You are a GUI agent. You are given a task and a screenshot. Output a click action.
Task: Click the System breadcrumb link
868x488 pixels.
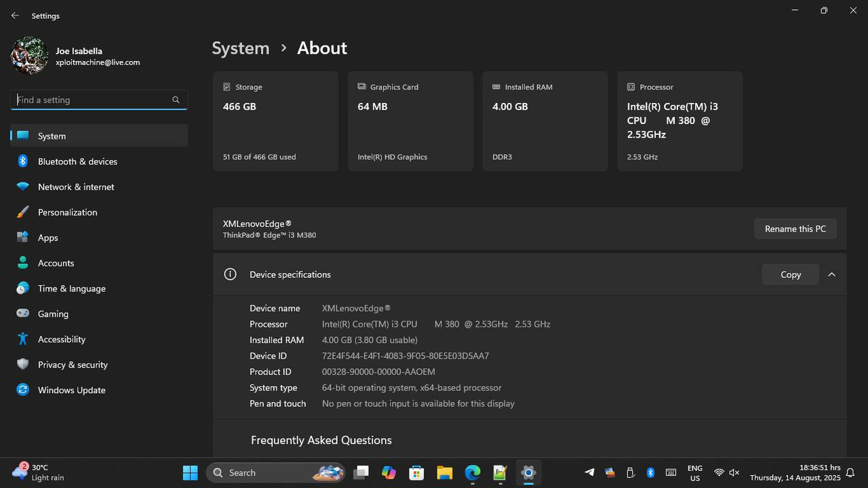coord(241,48)
